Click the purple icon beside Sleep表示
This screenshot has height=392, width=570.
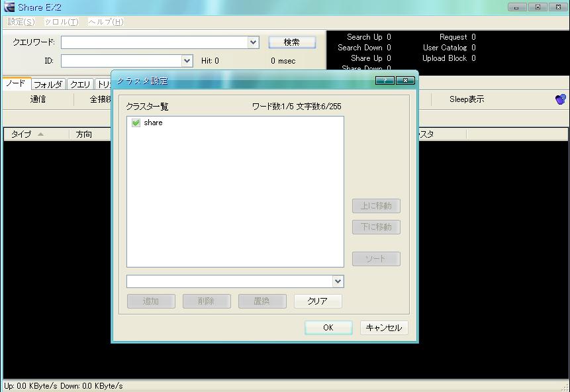pyautogui.click(x=561, y=99)
